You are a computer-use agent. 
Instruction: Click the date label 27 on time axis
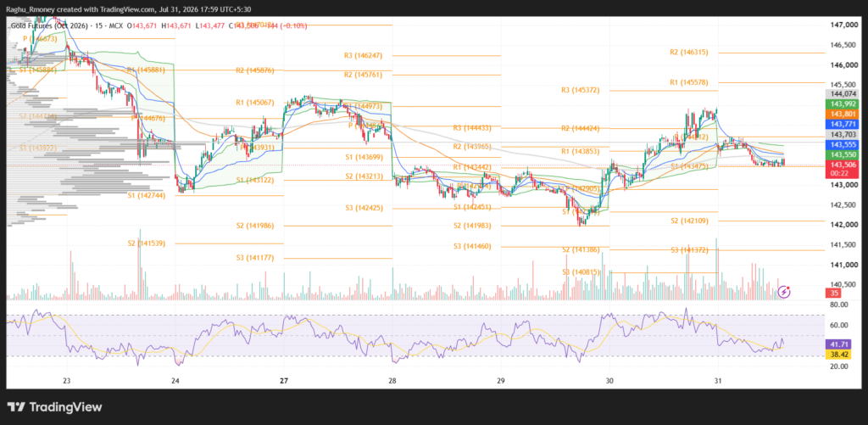(x=284, y=381)
